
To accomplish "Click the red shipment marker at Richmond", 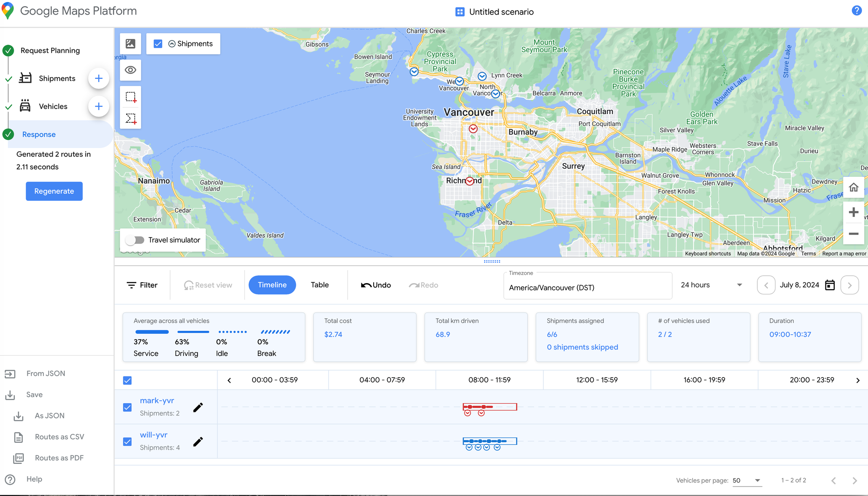I will (x=470, y=181).
